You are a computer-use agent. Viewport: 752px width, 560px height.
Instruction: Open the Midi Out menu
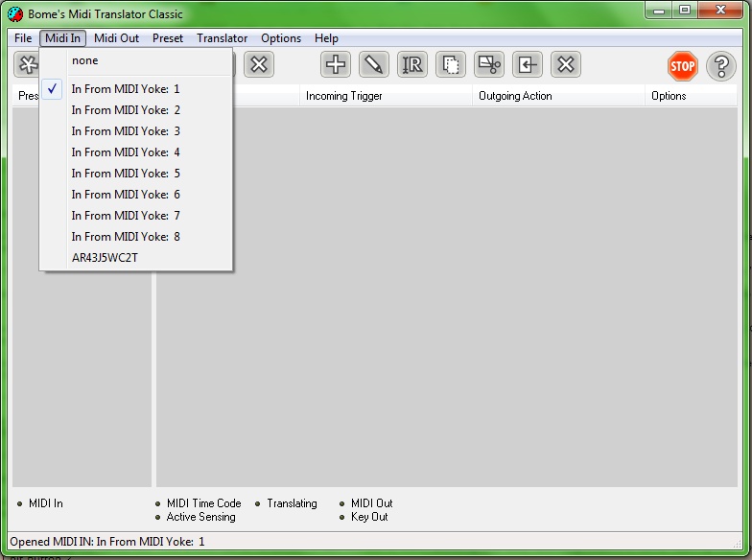(x=117, y=38)
